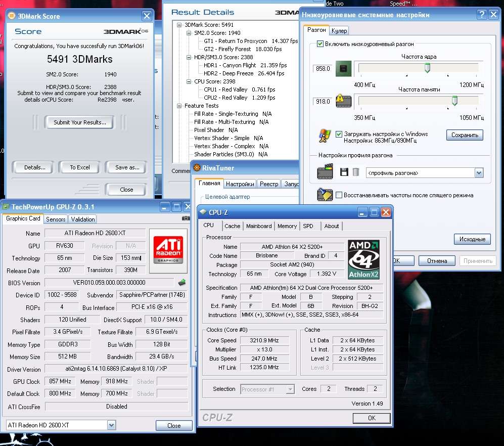
Task: Click the overclocking profile memory card icon
Action: 325,171
